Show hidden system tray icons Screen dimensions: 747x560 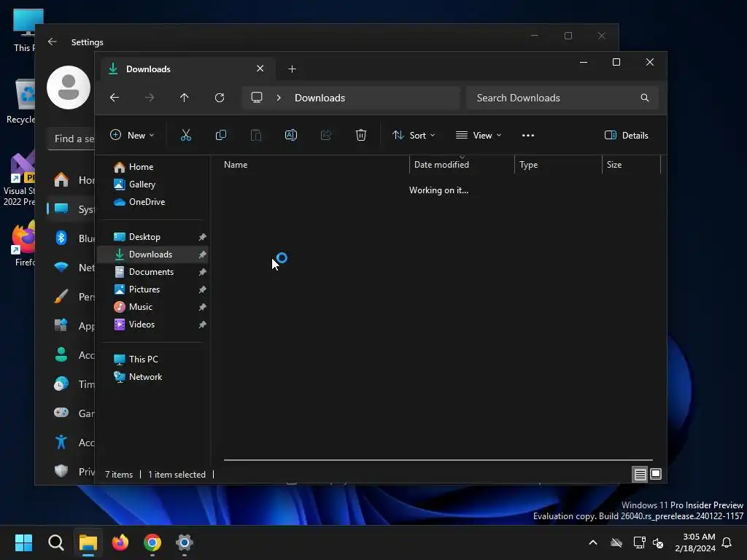point(593,542)
